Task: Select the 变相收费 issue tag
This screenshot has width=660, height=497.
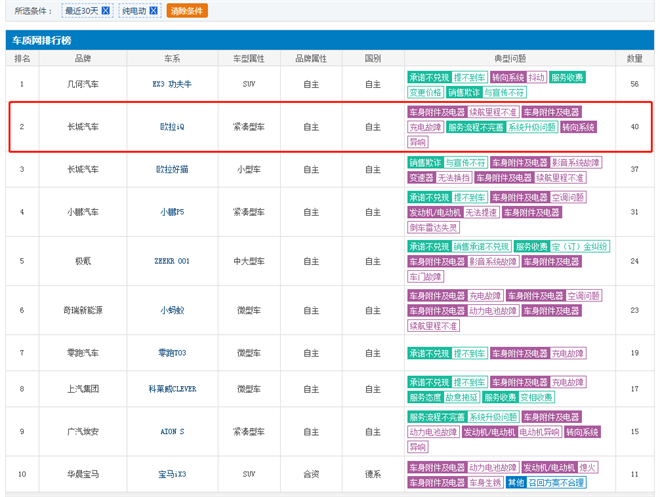Action: tap(537, 397)
